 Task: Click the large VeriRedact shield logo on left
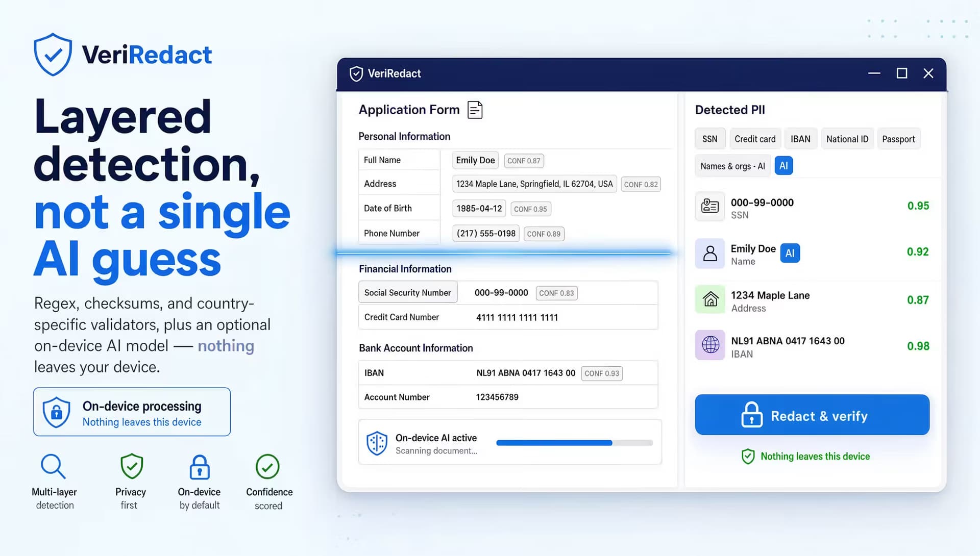coord(53,54)
